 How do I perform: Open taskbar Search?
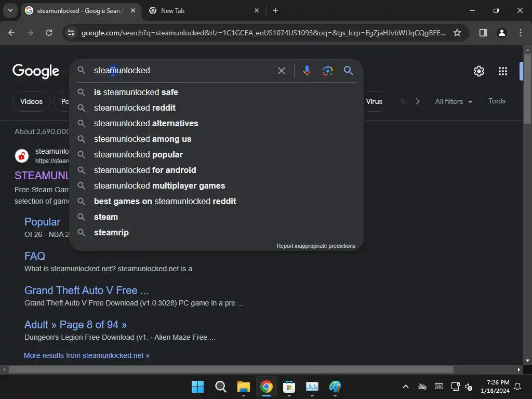click(220, 387)
